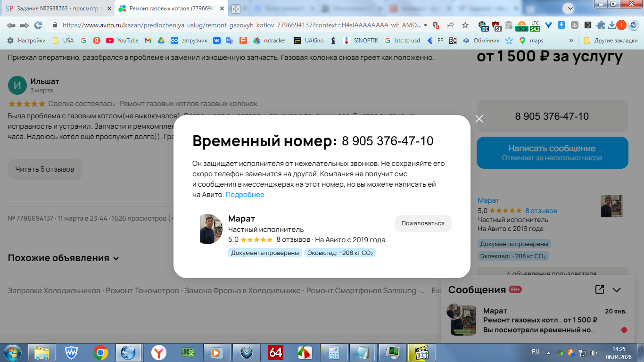Open the YouTube bookmark
Screen dimensions: 644x362
tap(123, 41)
